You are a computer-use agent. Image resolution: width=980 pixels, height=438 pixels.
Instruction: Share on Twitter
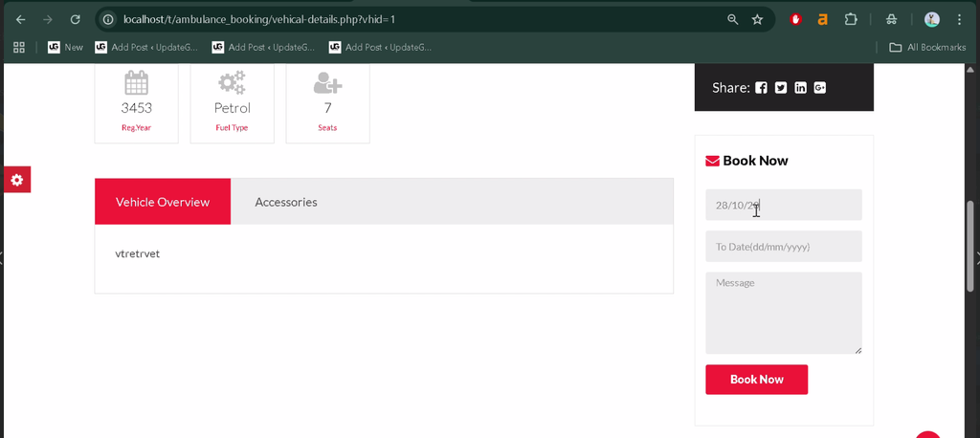pyautogui.click(x=781, y=87)
